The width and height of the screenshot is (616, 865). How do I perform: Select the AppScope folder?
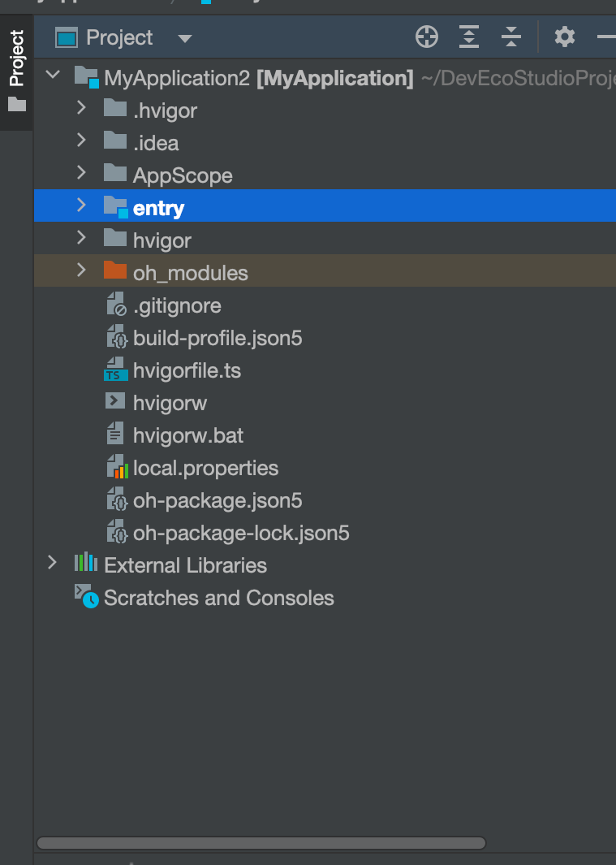point(183,176)
